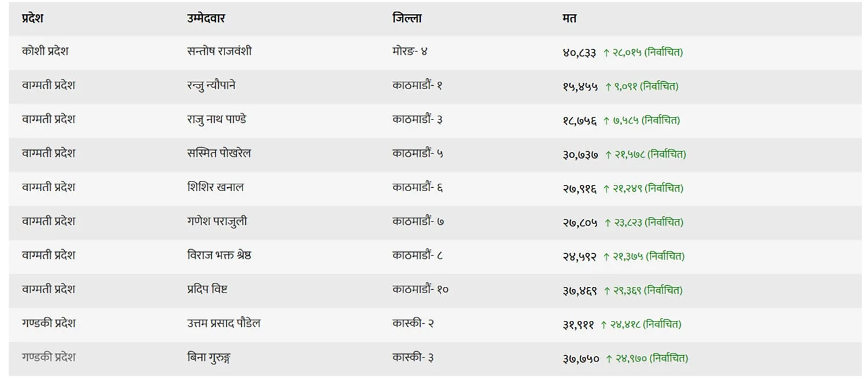Click the मोरङ- ४ district cell
868x387 pixels.
(410, 52)
